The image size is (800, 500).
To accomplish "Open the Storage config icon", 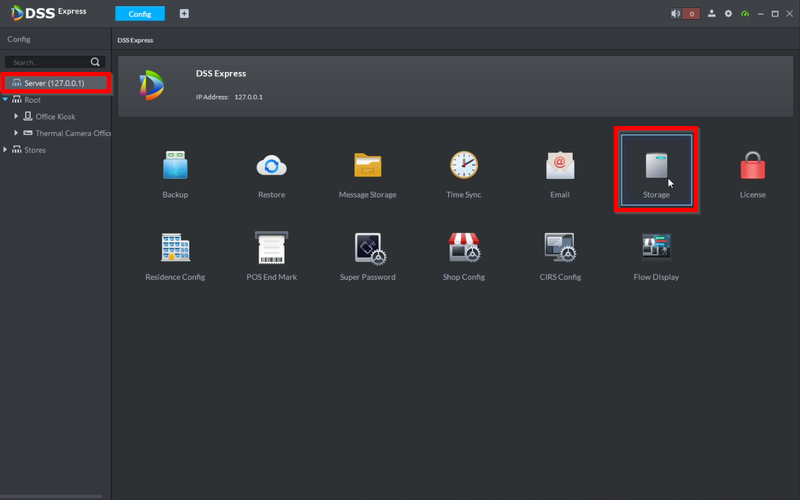I will point(656,166).
